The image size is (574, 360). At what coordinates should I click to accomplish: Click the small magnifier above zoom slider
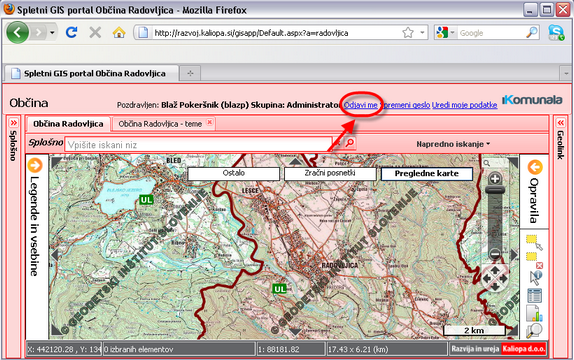point(487,163)
